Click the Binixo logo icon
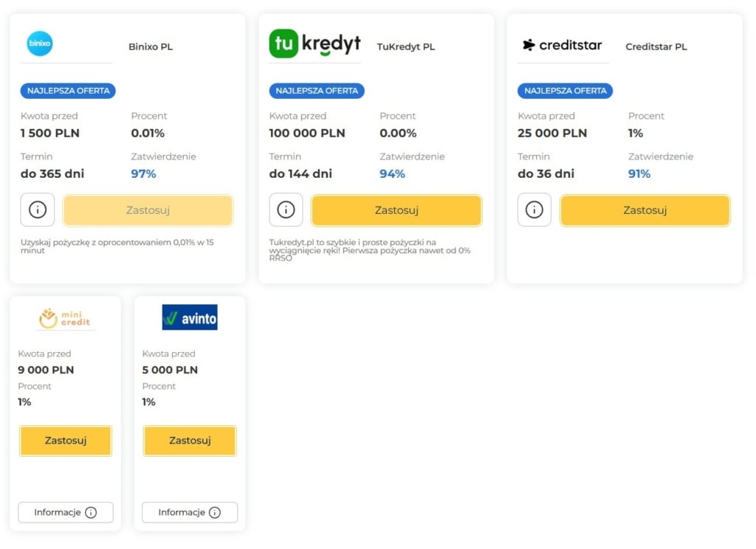The width and height of the screenshot is (756, 549). click(x=38, y=44)
